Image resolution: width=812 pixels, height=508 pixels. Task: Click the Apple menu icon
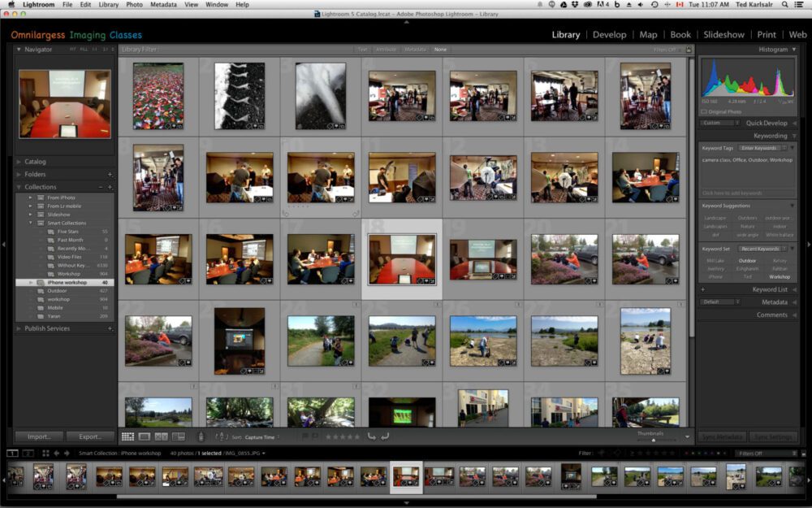(11, 5)
